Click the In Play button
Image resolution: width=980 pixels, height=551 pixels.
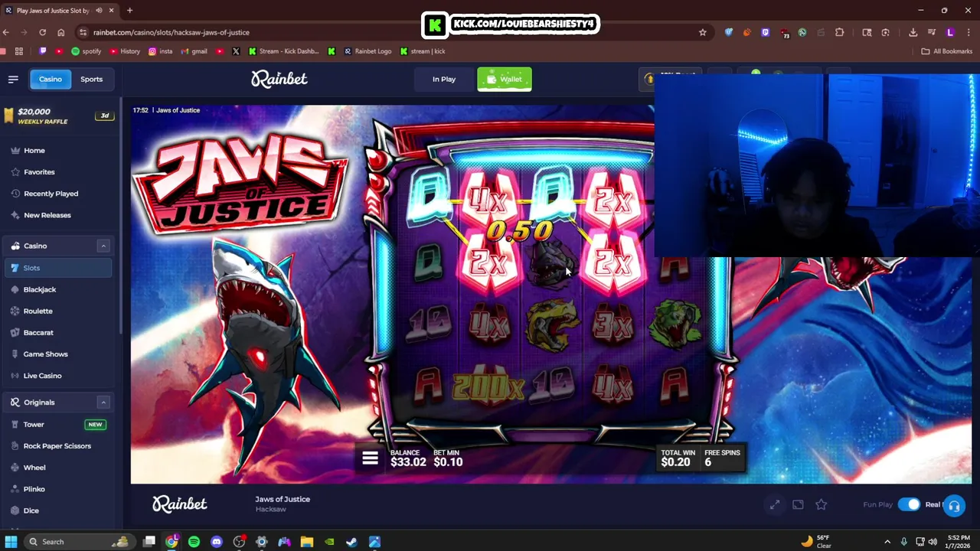[443, 79]
